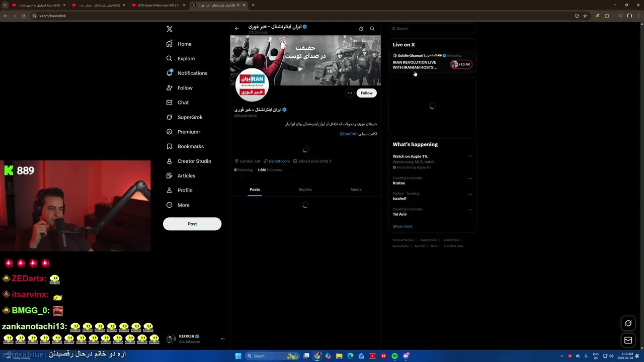The width and height of the screenshot is (644, 362).
Task: Open Privacy Policy footer link
Action: (x=428, y=240)
